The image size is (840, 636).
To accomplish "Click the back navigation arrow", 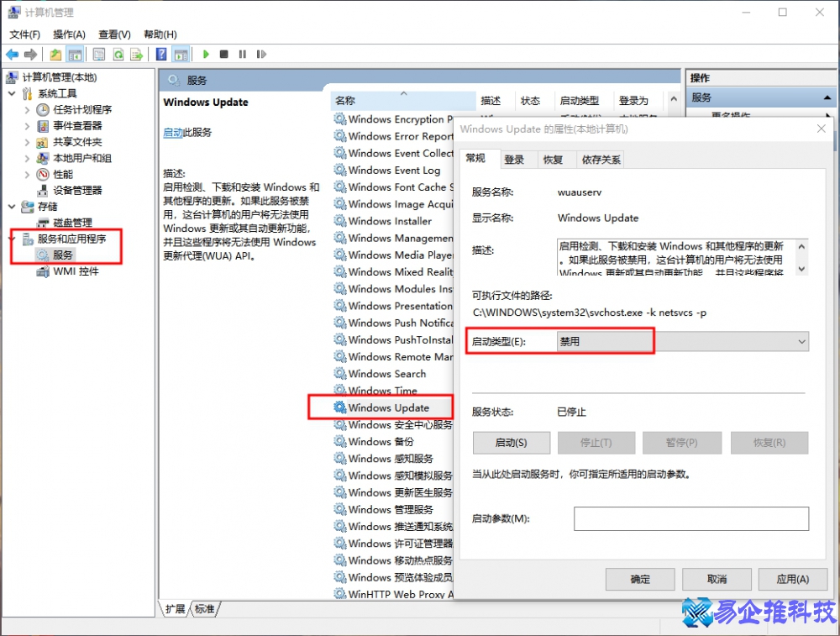I will 13,54.
